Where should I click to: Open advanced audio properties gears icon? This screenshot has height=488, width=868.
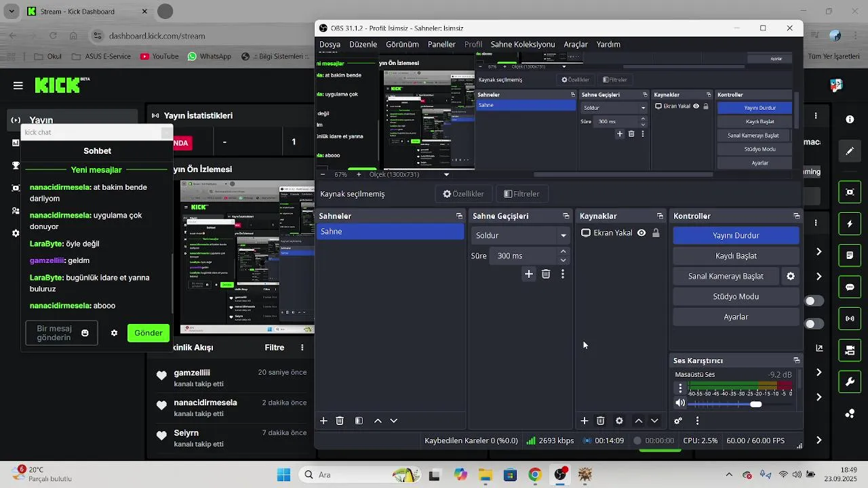click(678, 421)
